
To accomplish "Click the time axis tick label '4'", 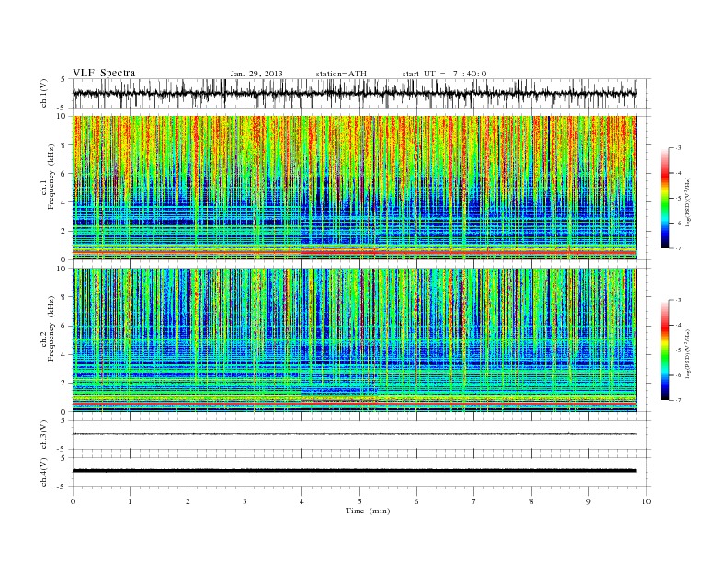I will 302,501.
